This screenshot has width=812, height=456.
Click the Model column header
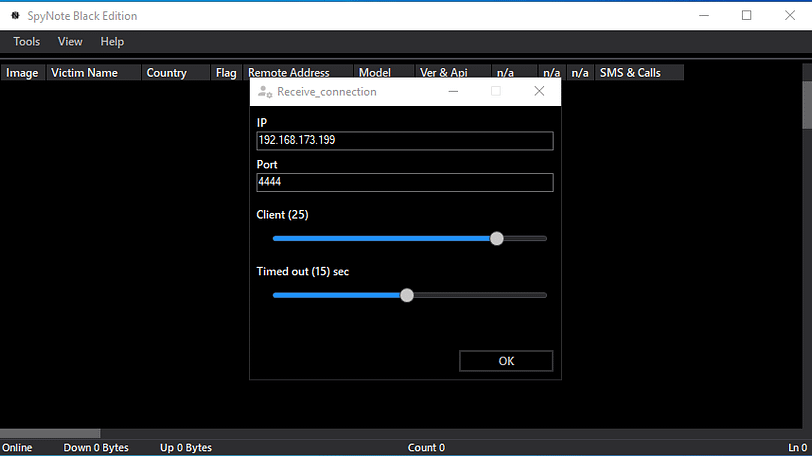(384, 72)
